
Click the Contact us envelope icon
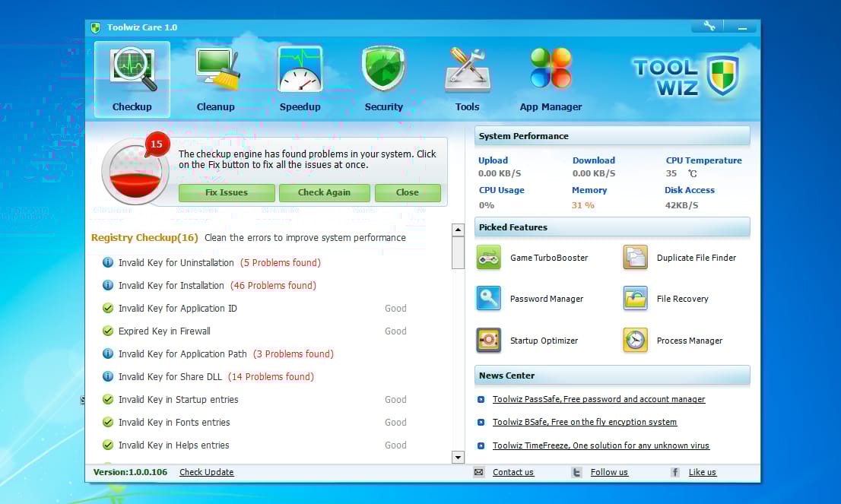[x=479, y=472]
